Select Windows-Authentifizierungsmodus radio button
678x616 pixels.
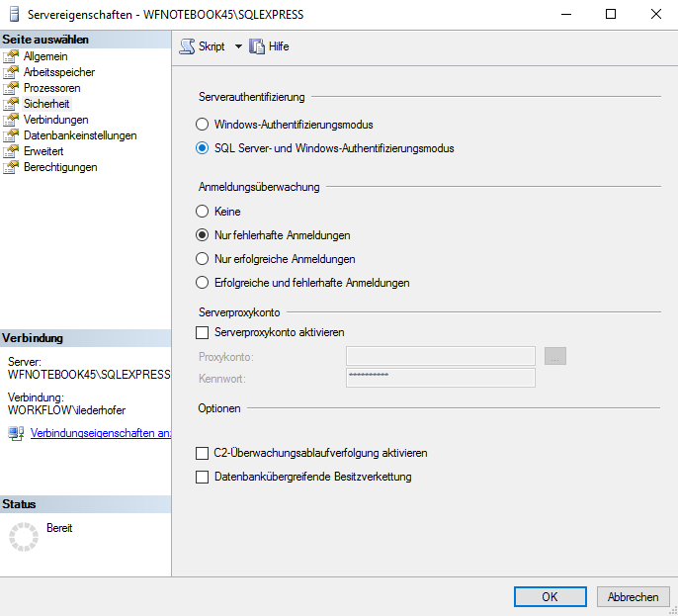point(203,125)
